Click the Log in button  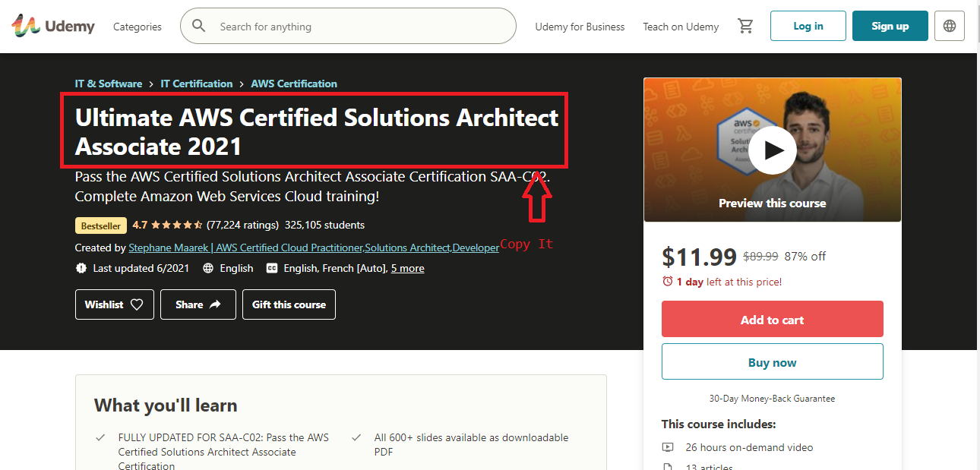[x=808, y=26]
